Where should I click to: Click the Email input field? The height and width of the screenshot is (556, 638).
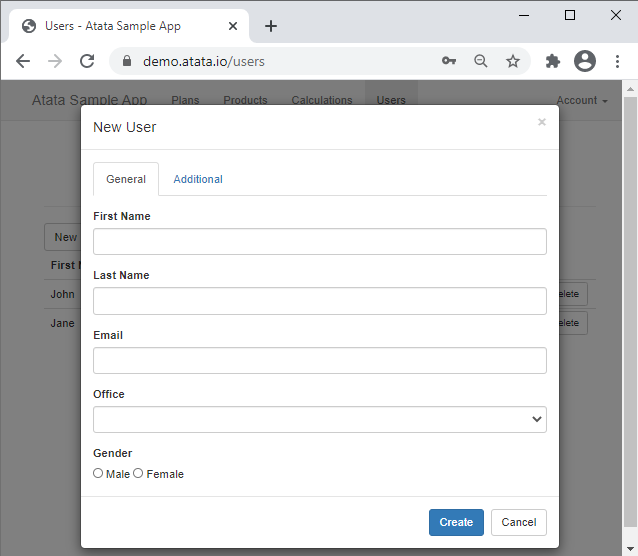[x=320, y=360]
